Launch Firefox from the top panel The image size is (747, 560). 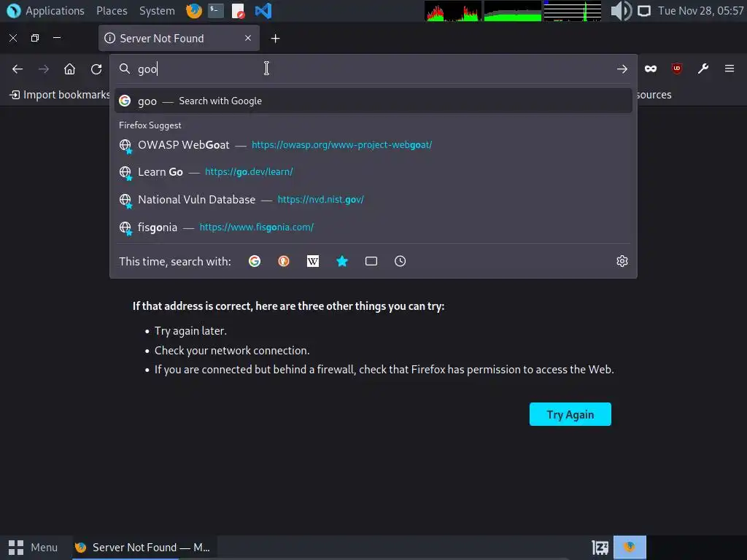click(194, 10)
